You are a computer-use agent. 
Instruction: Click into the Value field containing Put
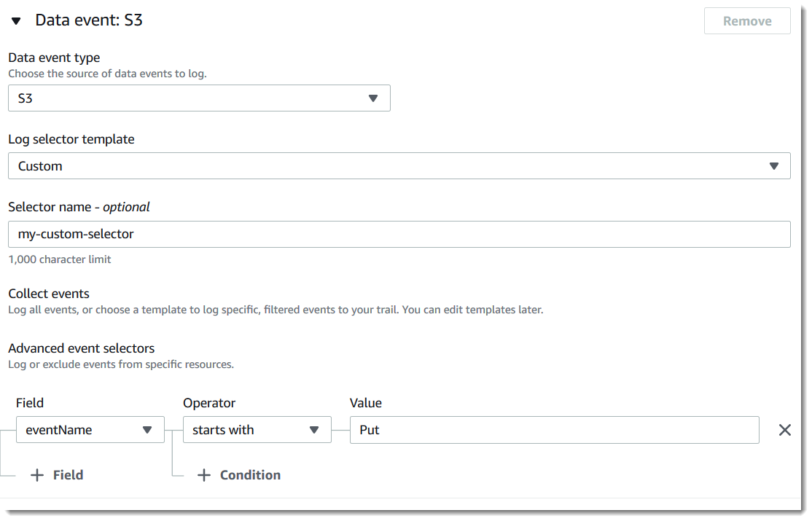pyautogui.click(x=554, y=430)
